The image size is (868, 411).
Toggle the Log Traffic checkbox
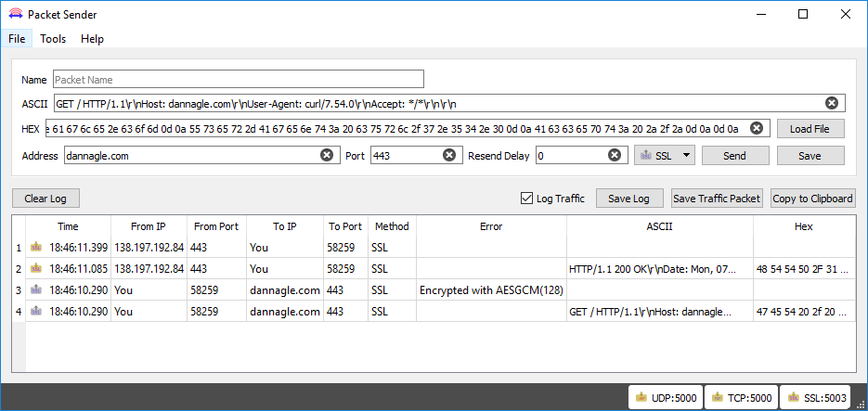coord(526,198)
